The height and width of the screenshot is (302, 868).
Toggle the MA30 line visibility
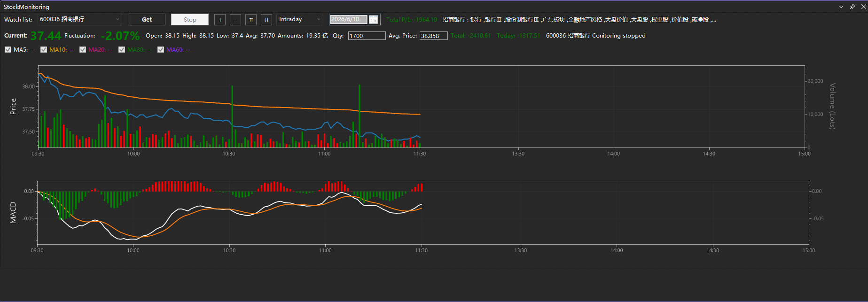[122, 50]
